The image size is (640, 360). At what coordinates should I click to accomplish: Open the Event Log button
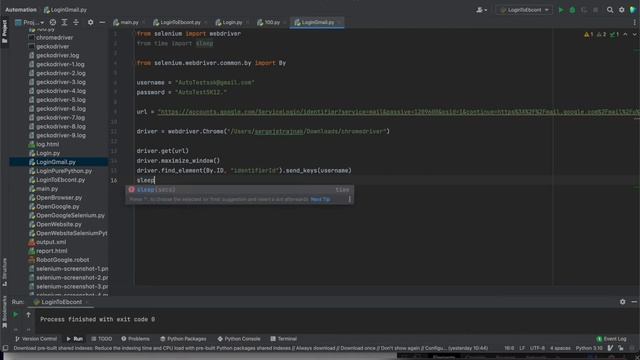(x=611, y=339)
